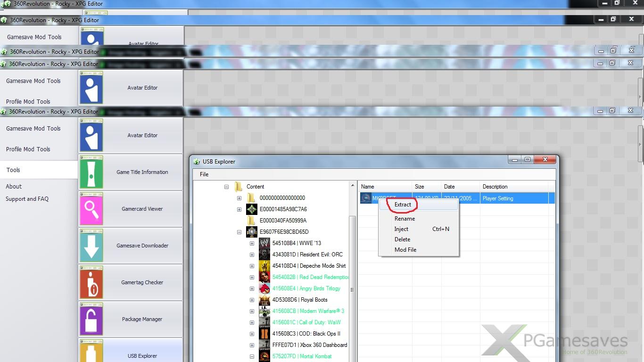644x362 pixels.
Task: Click the Gamertag Checker icon
Action: coord(91,282)
